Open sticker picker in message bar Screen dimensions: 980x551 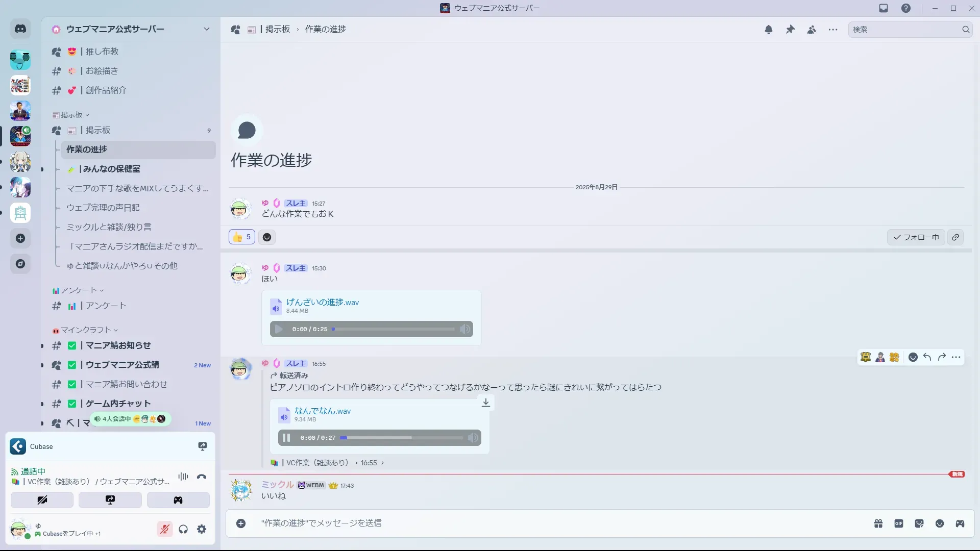point(919,523)
